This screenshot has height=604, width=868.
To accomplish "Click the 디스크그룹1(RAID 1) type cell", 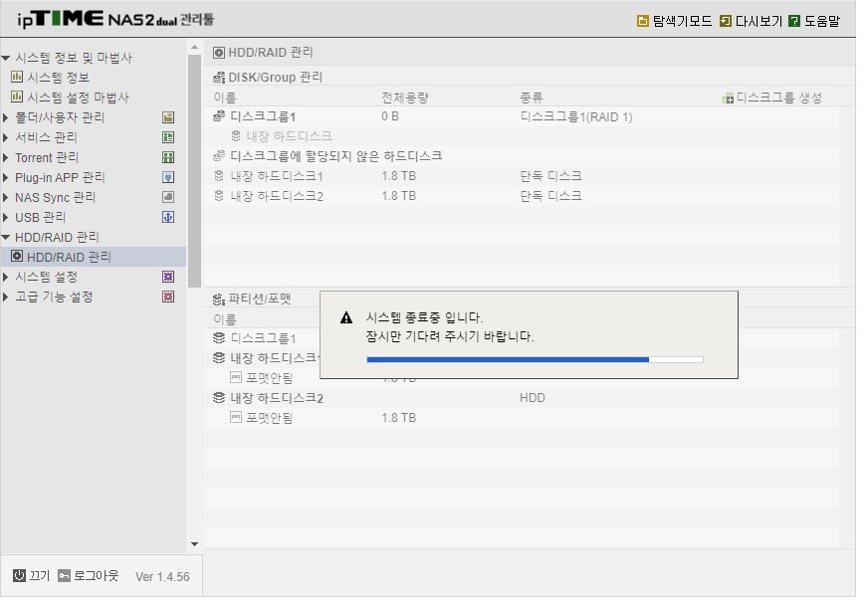I will pos(576,116).
